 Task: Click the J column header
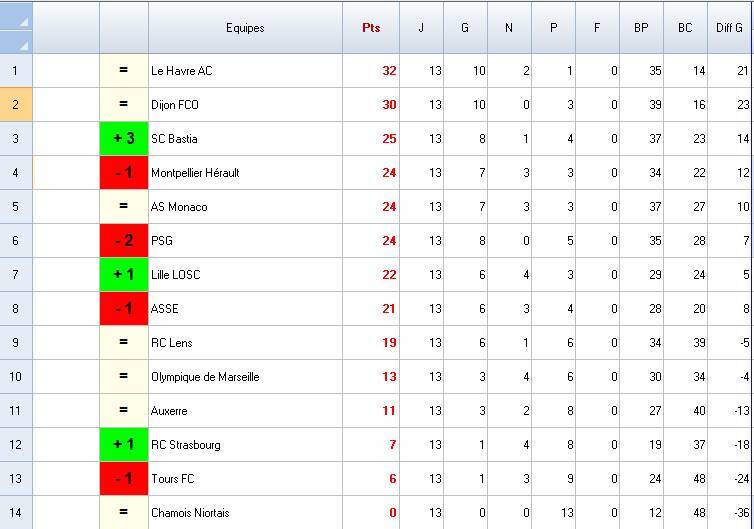coord(421,28)
